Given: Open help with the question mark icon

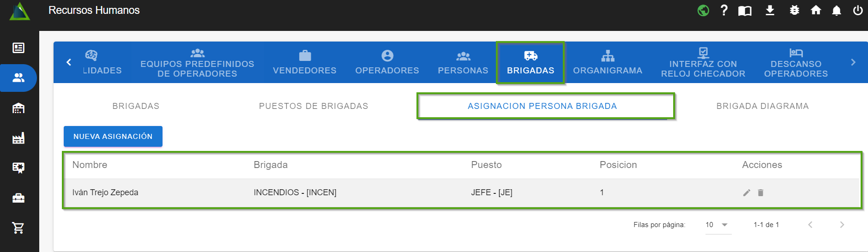Looking at the screenshot, I should [724, 10].
